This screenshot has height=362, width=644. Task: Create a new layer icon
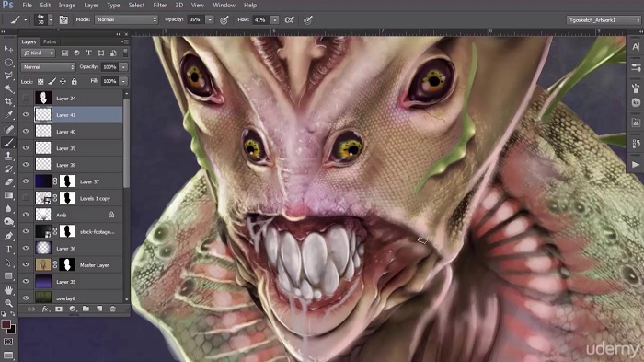pos(99,309)
